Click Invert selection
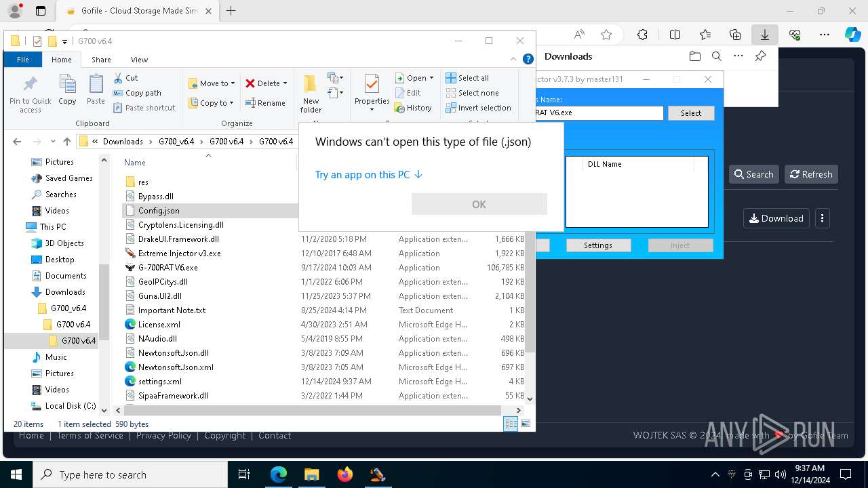 pos(478,108)
